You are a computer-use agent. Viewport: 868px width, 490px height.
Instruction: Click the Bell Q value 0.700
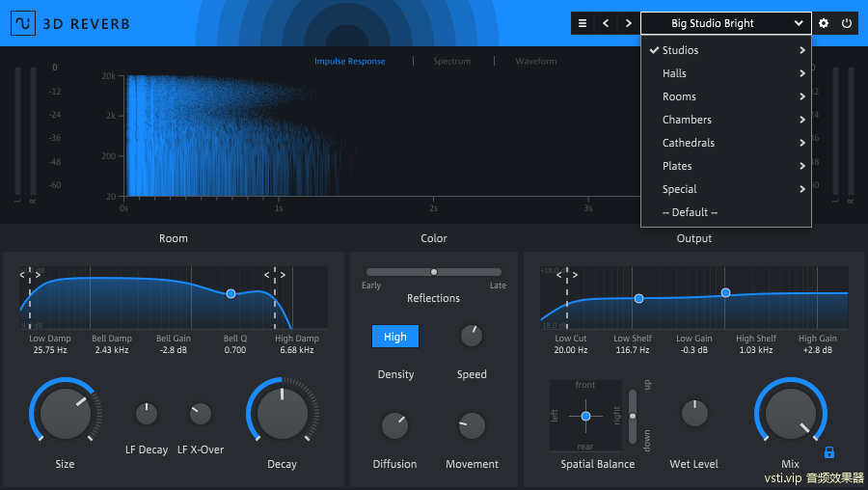[235, 350]
